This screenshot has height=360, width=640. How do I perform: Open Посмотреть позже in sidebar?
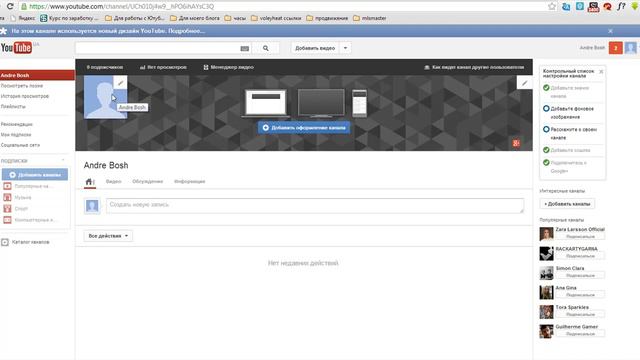tap(22, 86)
